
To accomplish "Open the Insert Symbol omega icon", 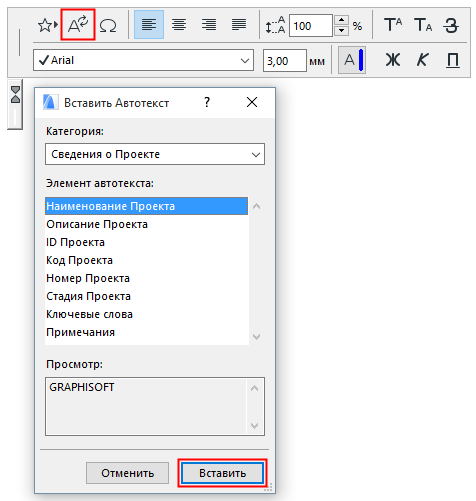I will [x=108, y=25].
